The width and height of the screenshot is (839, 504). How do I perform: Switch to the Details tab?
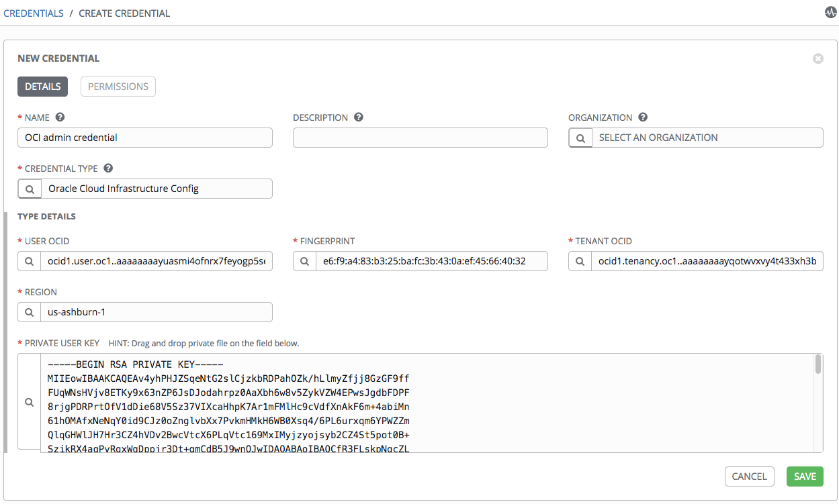42,86
